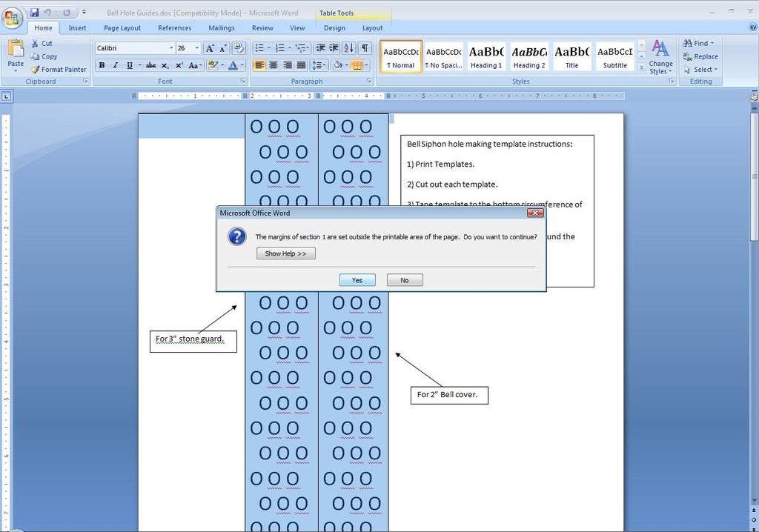This screenshot has height=532, width=759.
Task: Apply the No Spacing style
Action: [444, 56]
